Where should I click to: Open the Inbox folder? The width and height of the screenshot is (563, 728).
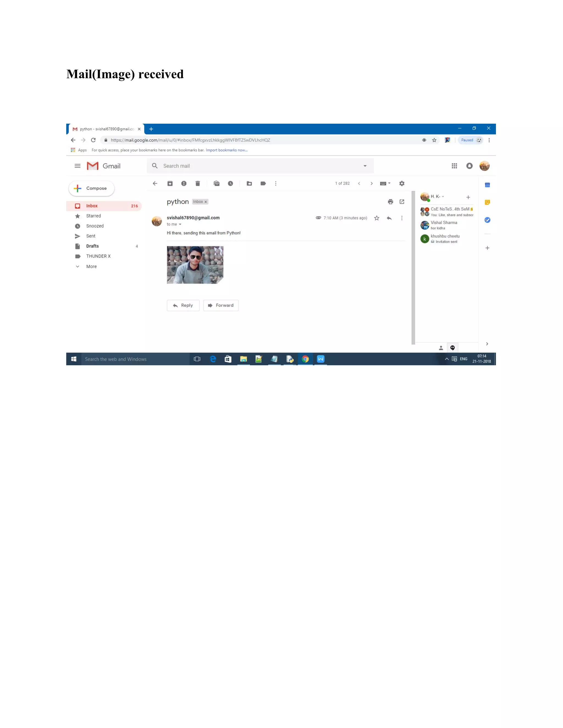pos(104,206)
